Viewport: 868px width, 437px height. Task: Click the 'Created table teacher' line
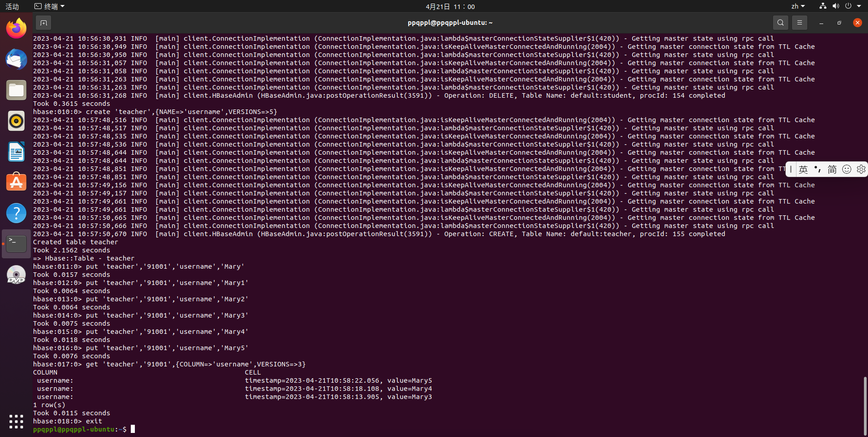tap(75, 242)
